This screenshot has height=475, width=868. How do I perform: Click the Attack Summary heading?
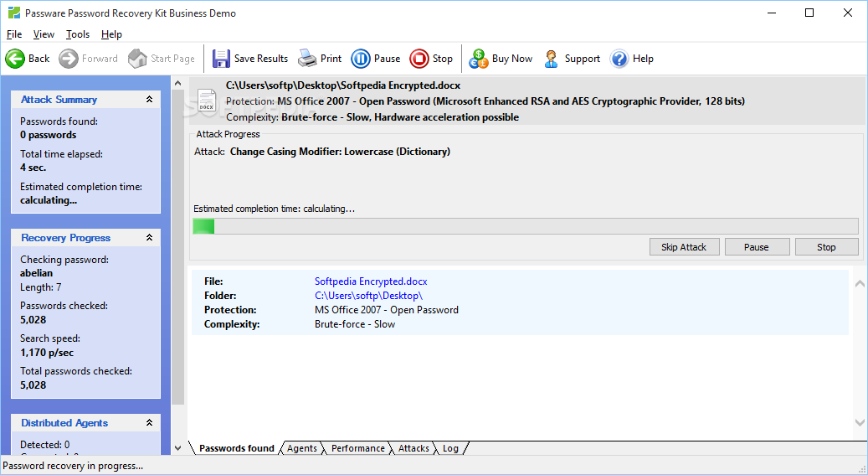pyautogui.click(x=59, y=99)
